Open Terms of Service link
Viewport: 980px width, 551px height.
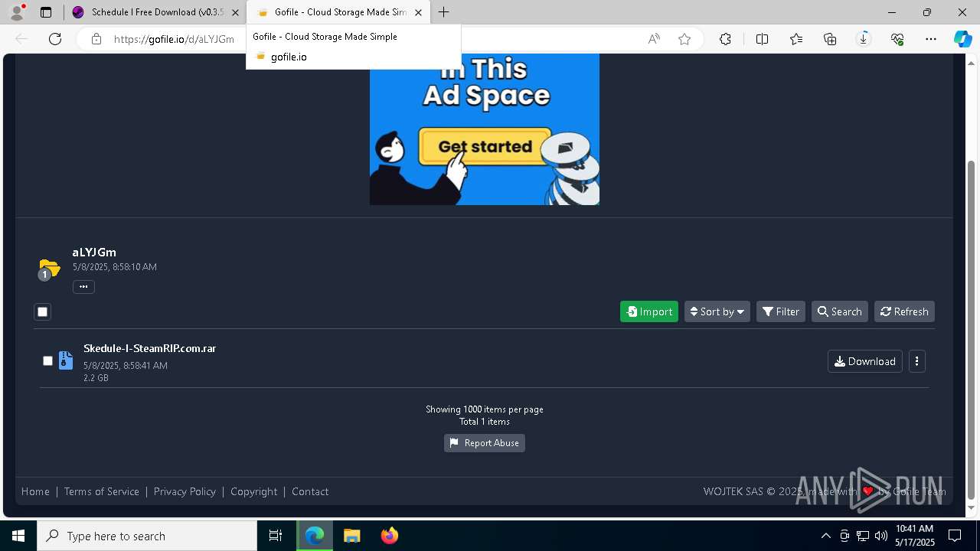[x=102, y=491]
